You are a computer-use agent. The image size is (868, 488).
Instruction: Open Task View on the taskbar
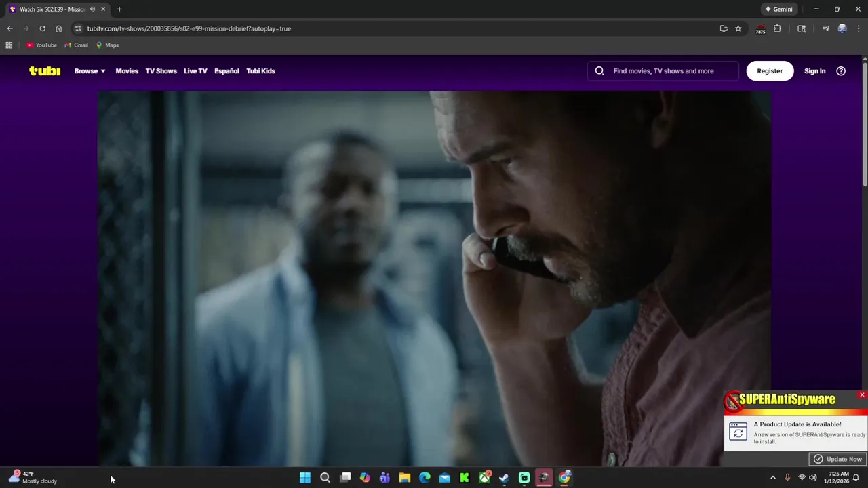click(x=345, y=478)
